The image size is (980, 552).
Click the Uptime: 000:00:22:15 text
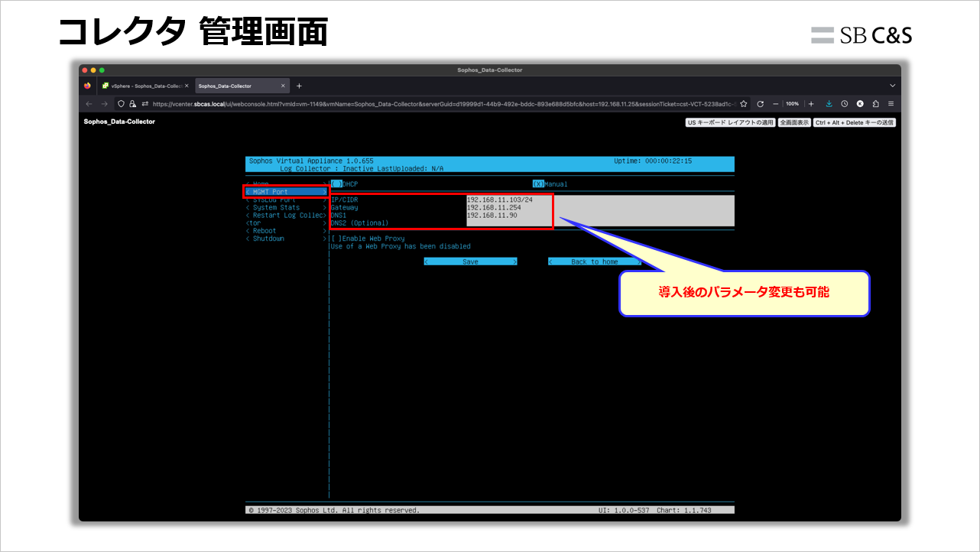[x=653, y=161]
